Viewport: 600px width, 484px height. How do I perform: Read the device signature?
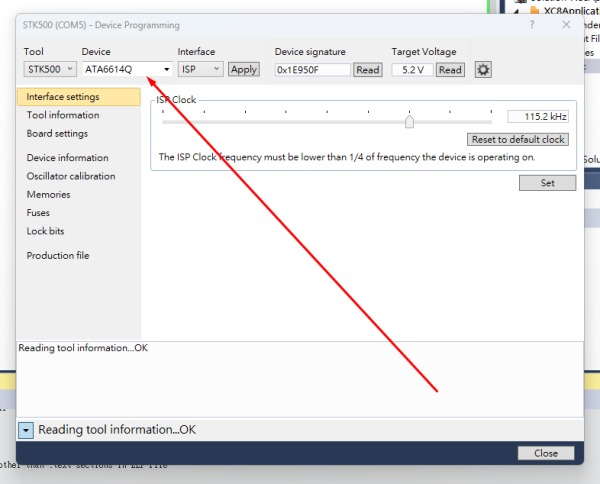pos(368,70)
